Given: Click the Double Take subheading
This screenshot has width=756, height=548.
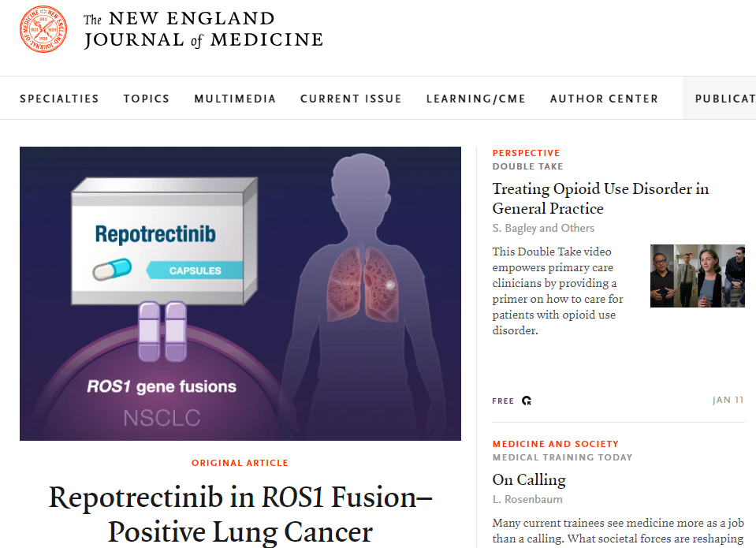Looking at the screenshot, I should [x=527, y=166].
